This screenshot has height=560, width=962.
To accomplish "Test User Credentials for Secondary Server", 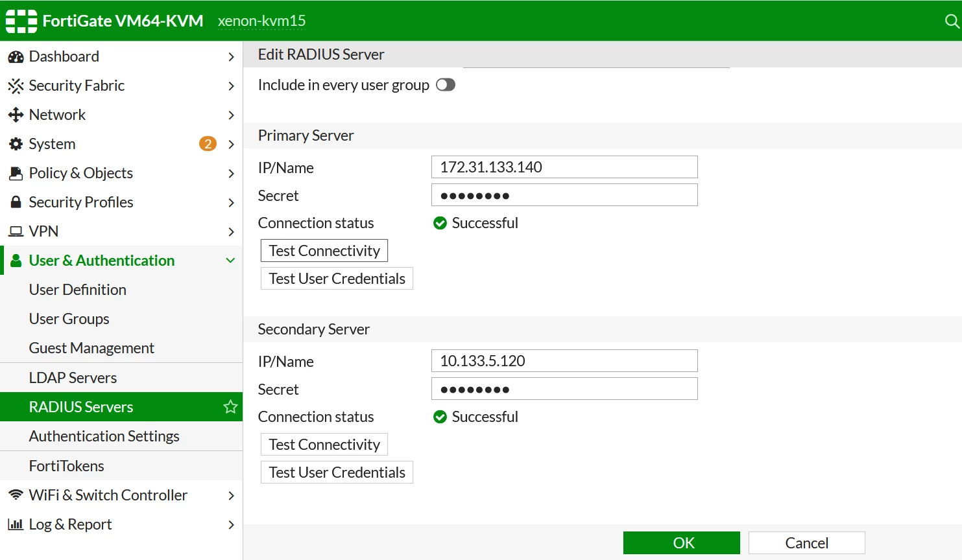I will pos(337,472).
